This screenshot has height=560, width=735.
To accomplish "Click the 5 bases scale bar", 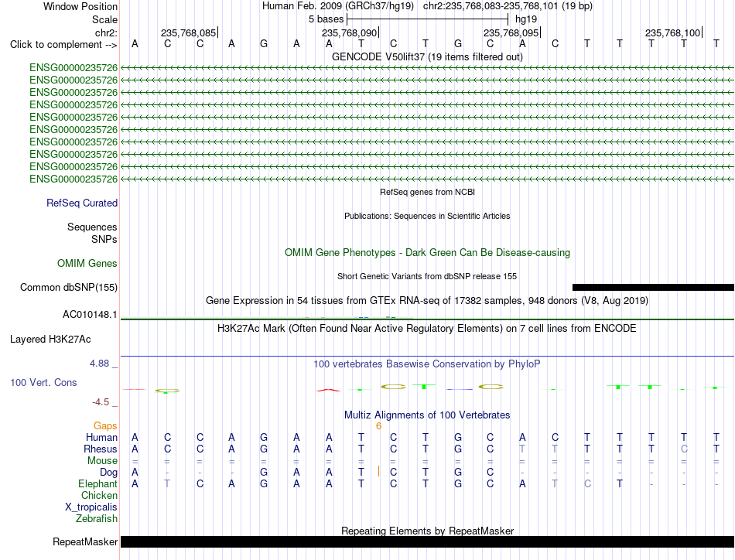I will point(427,19).
